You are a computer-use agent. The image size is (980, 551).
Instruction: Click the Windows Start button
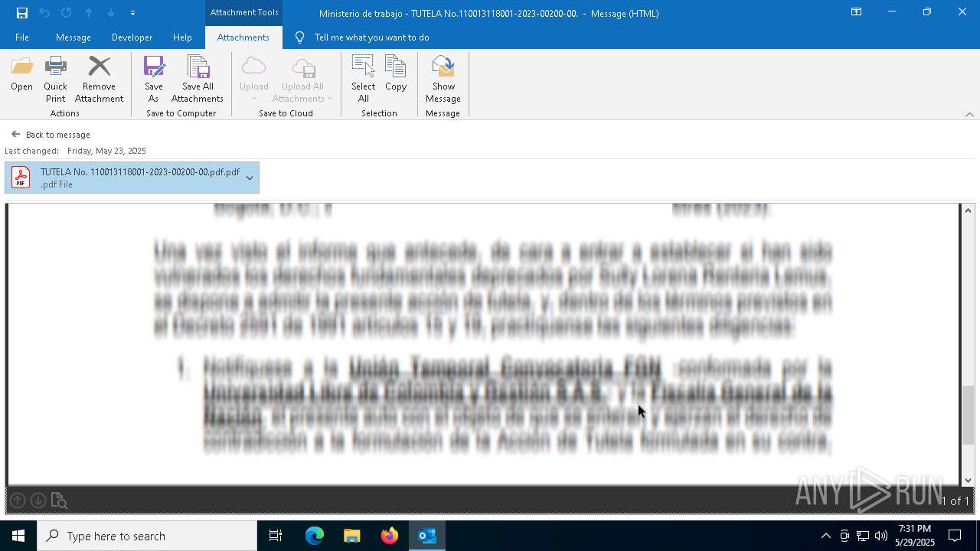click(x=18, y=536)
